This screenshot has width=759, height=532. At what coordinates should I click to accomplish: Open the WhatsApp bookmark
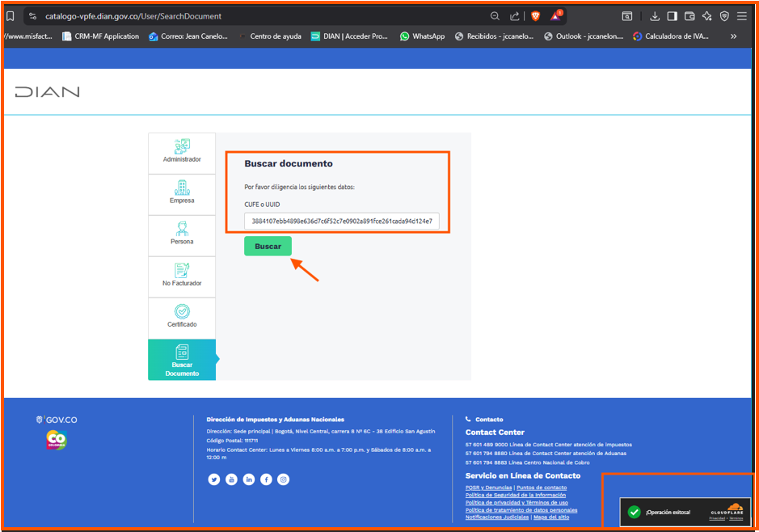point(422,36)
